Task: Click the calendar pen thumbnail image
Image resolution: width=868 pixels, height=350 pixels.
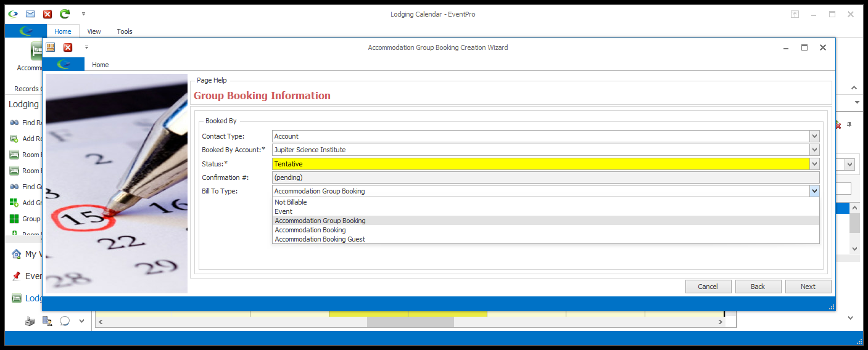Action: point(117,184)
